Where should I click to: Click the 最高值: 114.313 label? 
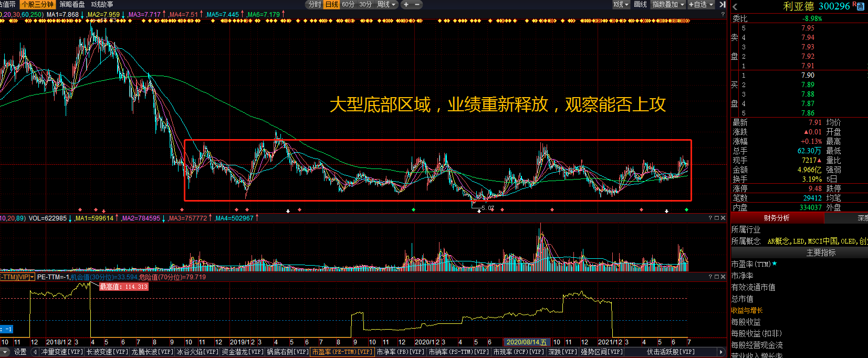(x=124, y=287)
